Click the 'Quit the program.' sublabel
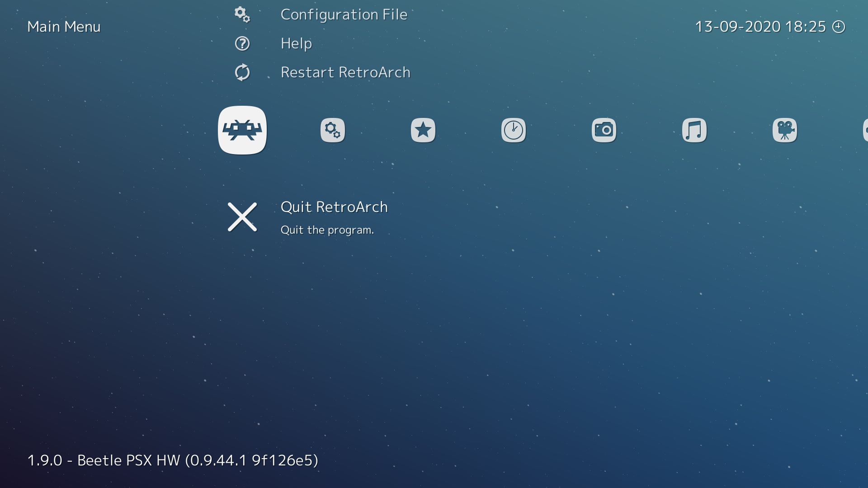Image resolution: width=868 pixels, height=488 pixels. point(327,230)
